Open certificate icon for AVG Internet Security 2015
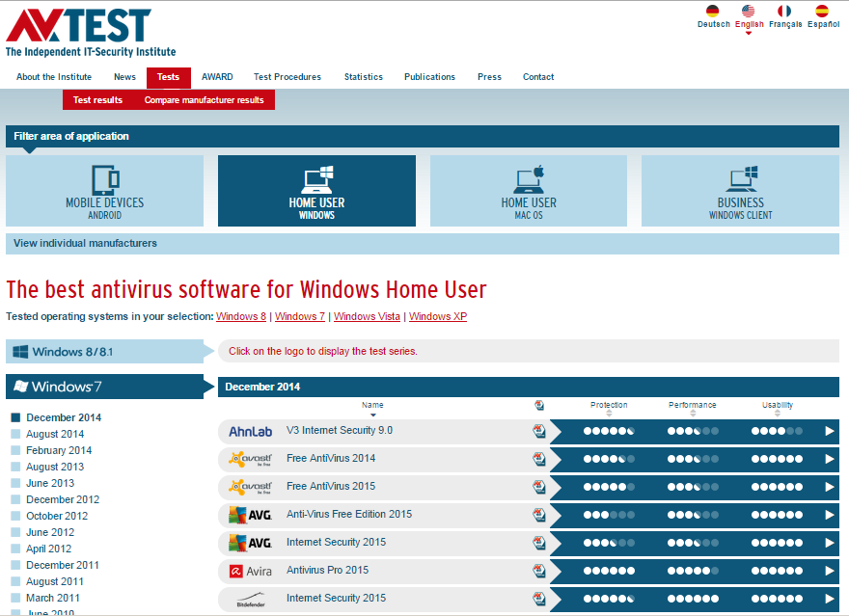849x616 pixels. click(x=538, y=543)
